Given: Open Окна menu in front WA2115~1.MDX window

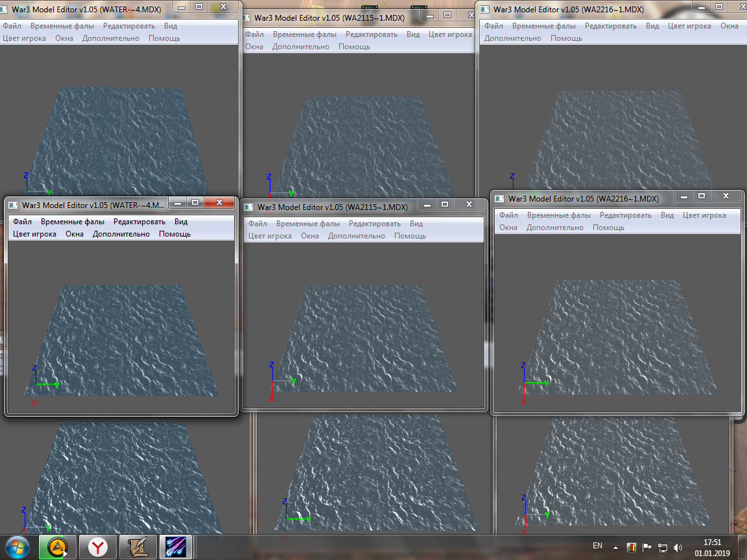Looking at the screenshot, I should [x=310, y=236].
